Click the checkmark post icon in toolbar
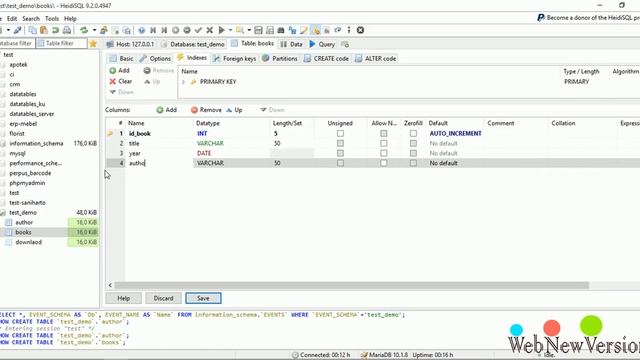This screenshot has width=640, height=360. [x=198, y=30]
